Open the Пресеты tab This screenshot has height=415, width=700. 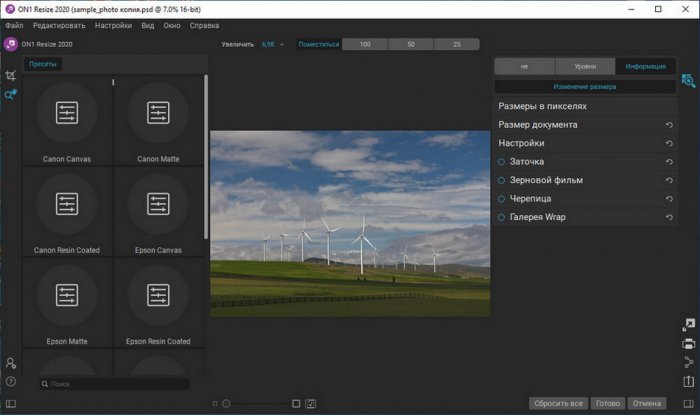point(43,64)
